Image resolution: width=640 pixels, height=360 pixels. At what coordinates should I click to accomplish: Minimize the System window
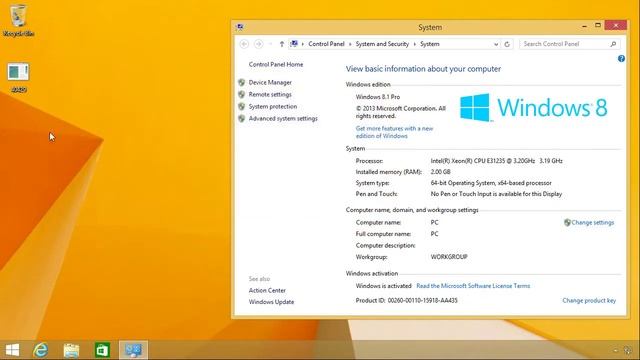(x=584, y=26)
